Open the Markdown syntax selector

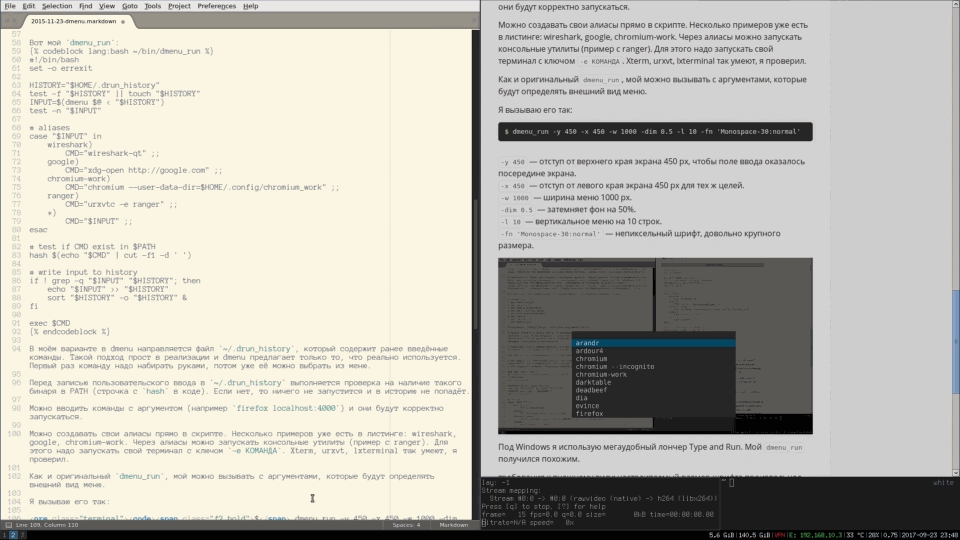(453, 524)
